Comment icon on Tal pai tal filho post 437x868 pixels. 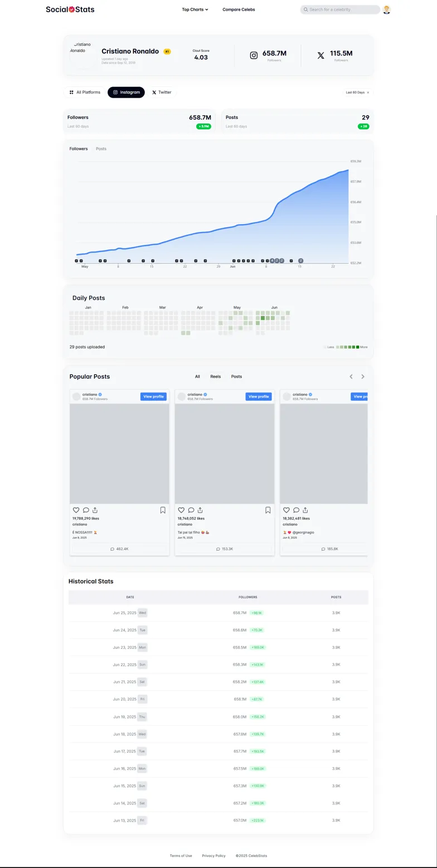click(x=191, y=510)
